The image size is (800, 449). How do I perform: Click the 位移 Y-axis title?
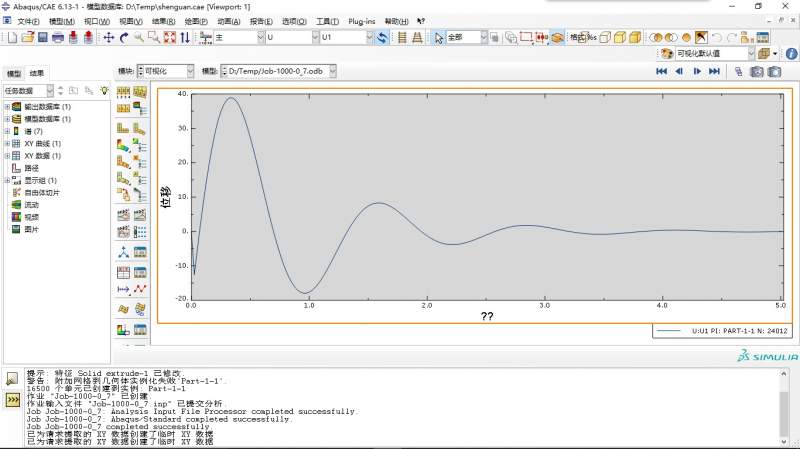[166, 197]
